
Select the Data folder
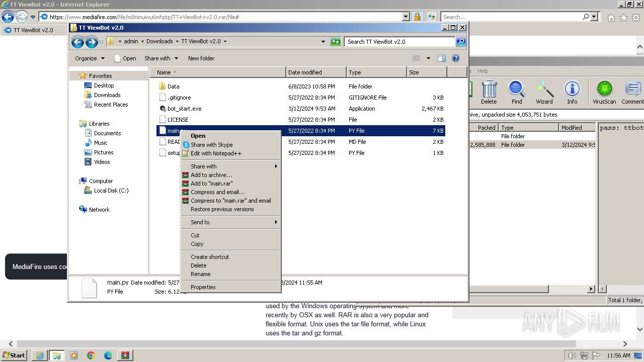pos(173,86)
